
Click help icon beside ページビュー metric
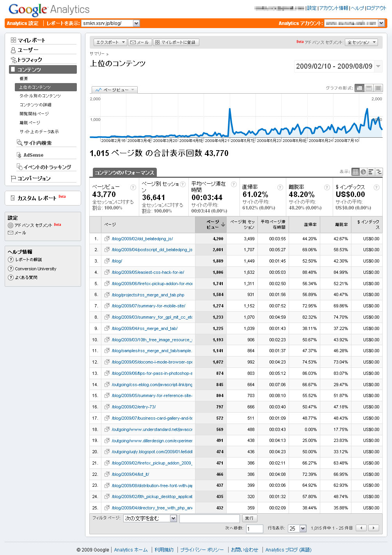point(133,187)
